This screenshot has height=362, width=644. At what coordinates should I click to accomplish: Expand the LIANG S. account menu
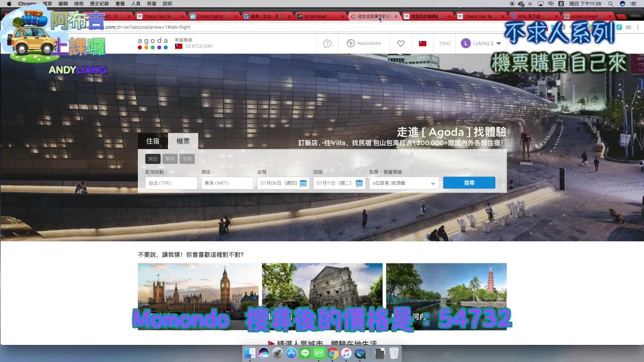tap(481, 44)
